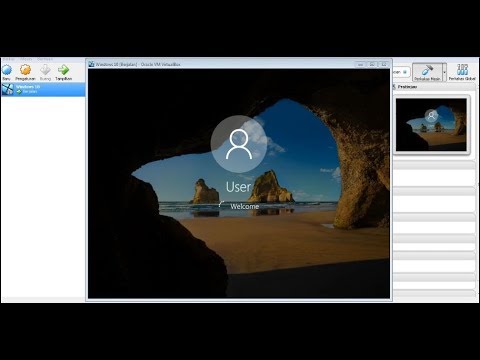Minimize the Windows 10 VM window

pos(360,64)
